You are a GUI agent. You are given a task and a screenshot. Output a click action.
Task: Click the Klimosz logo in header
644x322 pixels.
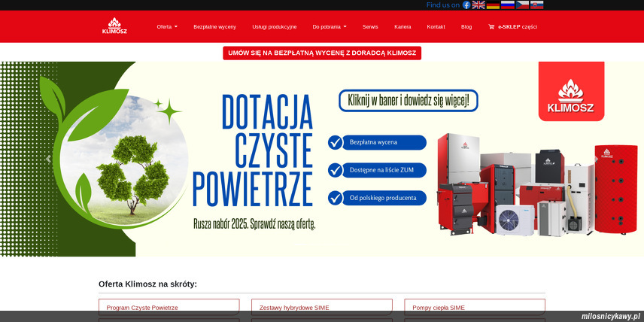click(114, 26)
